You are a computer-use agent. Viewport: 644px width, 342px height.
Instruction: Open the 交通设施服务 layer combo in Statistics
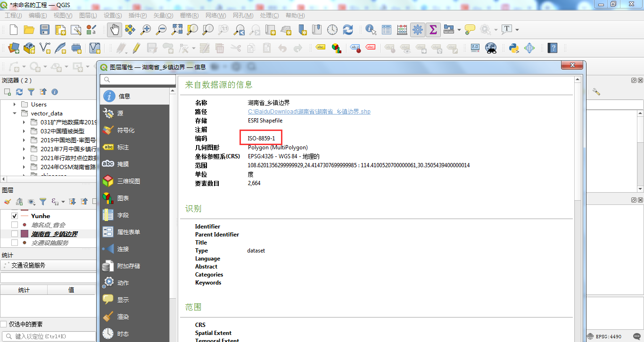pyautogui.click(x=49, y=265)
